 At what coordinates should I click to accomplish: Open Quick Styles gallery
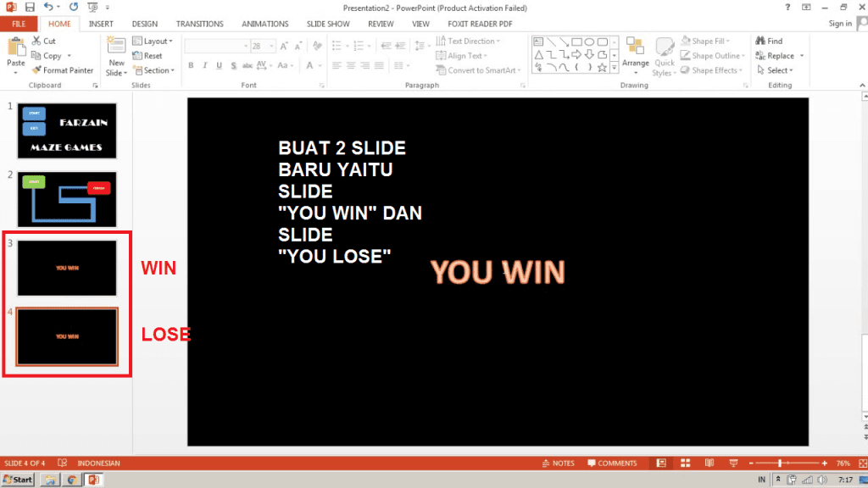664,57
